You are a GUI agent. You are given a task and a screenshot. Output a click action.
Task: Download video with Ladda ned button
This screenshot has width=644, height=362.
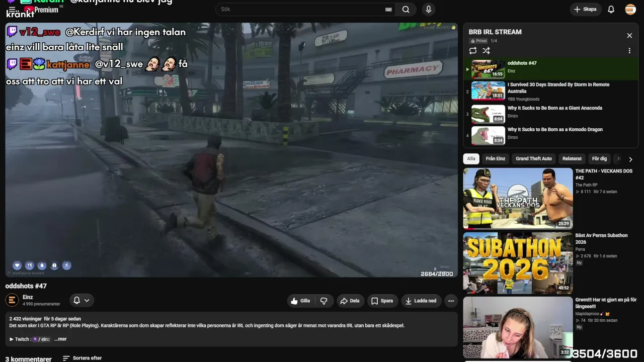point(421,301)
